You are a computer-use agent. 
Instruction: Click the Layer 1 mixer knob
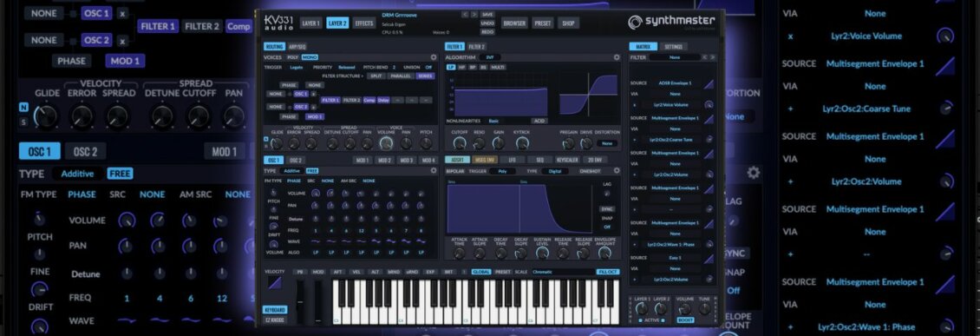click(642, 308)
